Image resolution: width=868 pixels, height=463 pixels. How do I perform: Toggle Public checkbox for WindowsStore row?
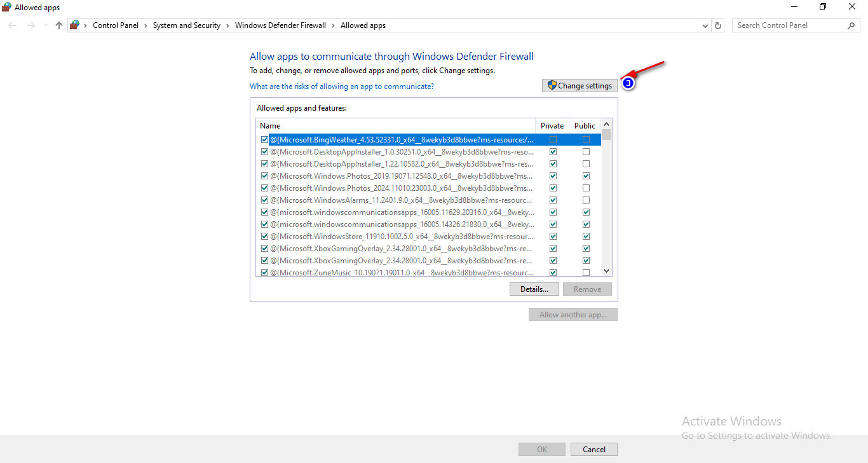(x=586, y=237)
